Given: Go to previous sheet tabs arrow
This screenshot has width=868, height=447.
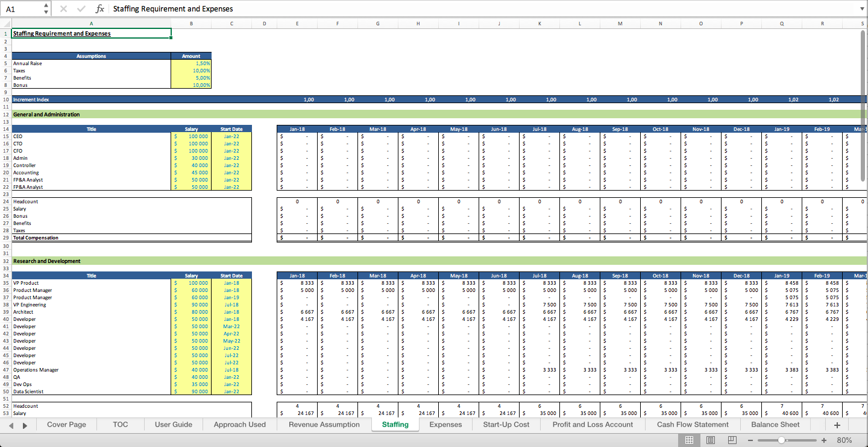Looking at the screenshot, I should (x=11, y=425).
